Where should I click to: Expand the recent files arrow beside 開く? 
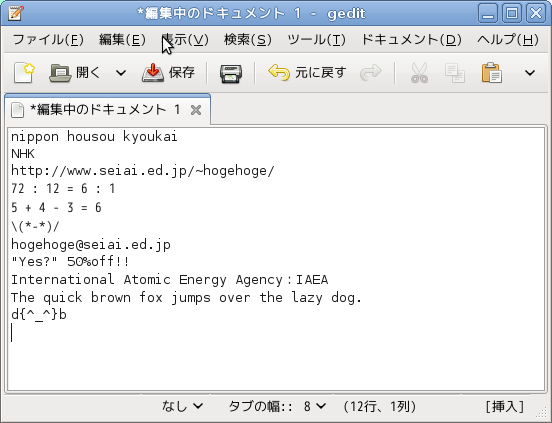coord(121,73)
